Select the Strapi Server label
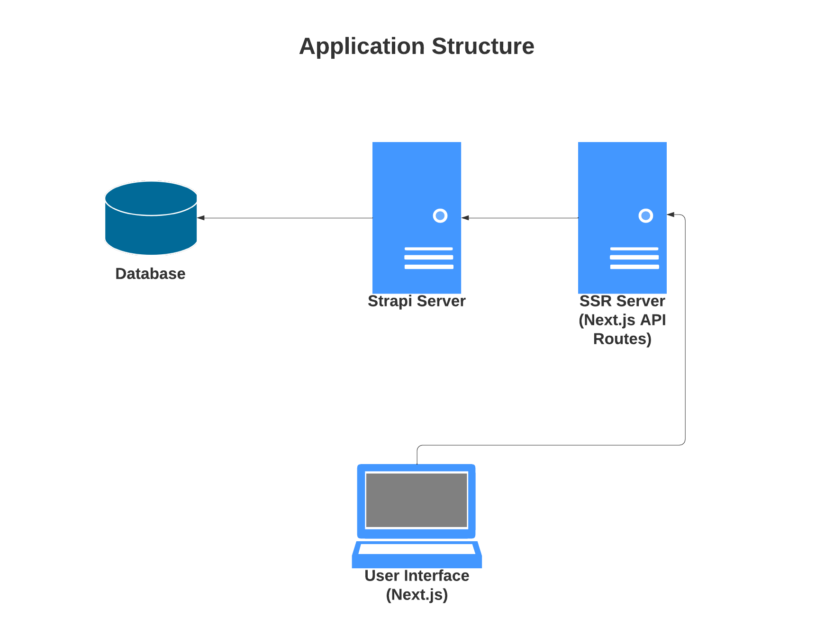This screenshot has width=834, height=644. pyautogui.click(x=417, y=301)
